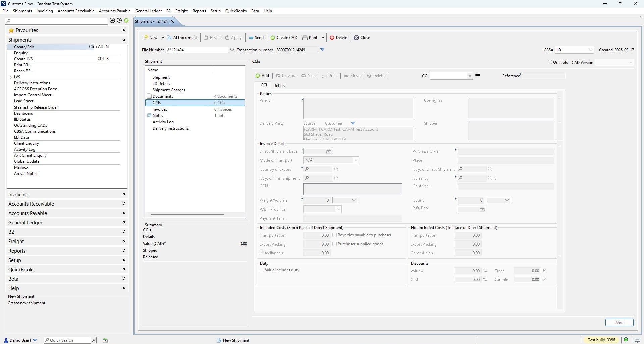The height and width of the screenshot is (344, 644).
Task: Open the P.O. Date calendar picker
Action: [x=482, y=209]
